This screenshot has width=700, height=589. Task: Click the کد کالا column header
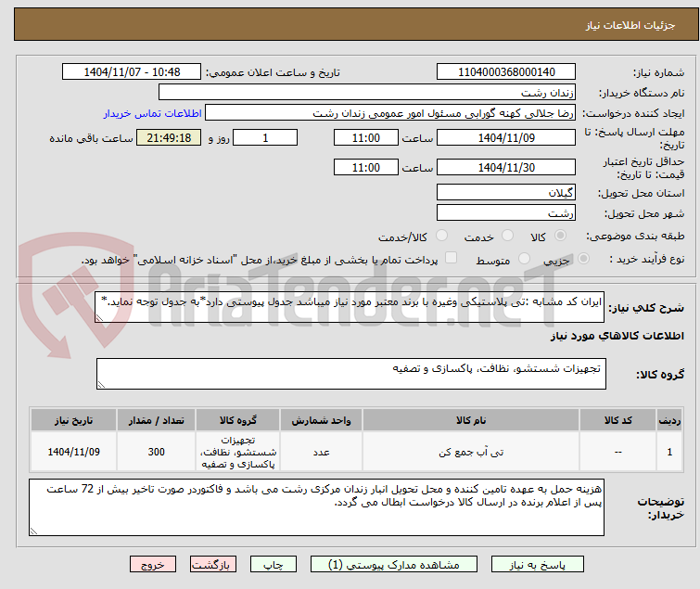[x=617, y=420]
